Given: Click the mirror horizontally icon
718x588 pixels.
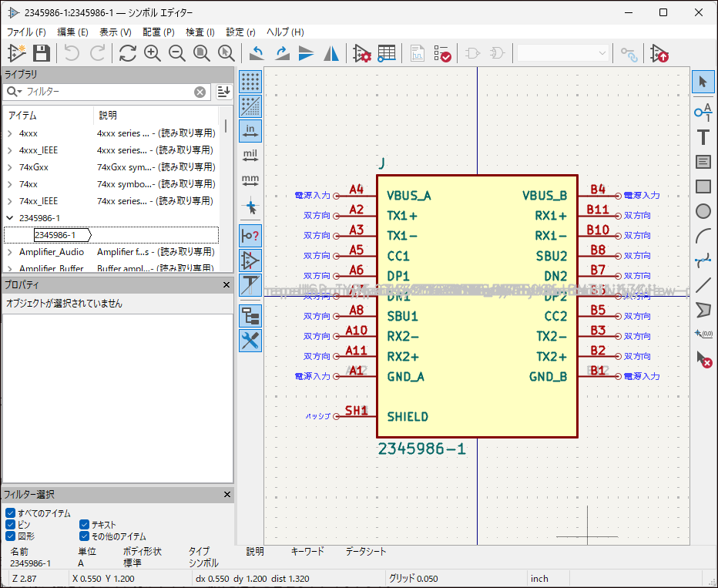Looking at the screenshot, I should [331, 53].
